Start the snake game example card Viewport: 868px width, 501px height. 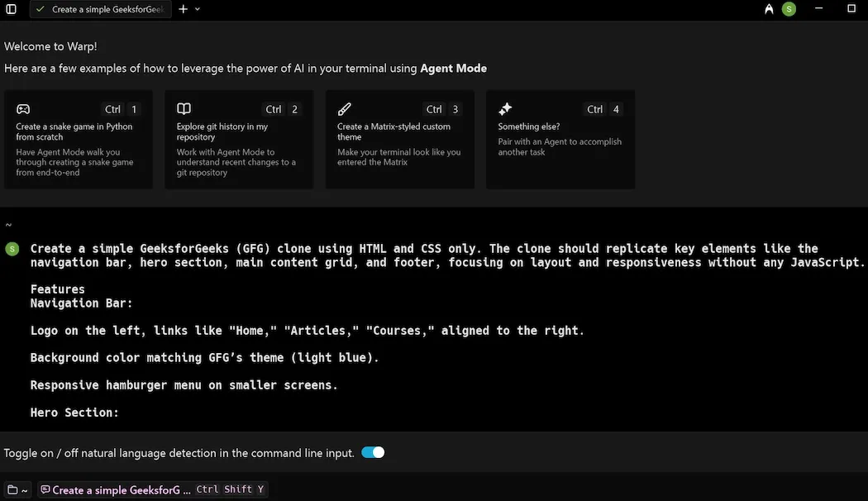click(x=79, y=139)
